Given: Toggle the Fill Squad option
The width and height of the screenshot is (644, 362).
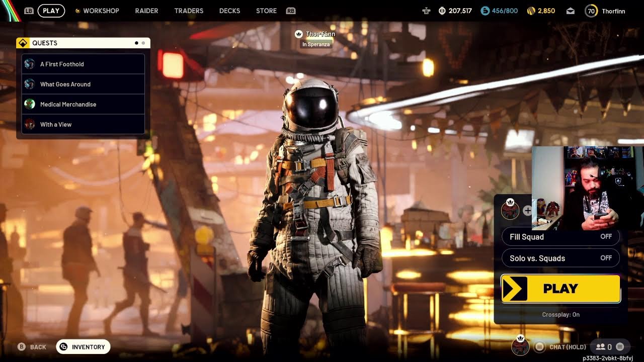Looking at the screenshot, I should point(560,237).
